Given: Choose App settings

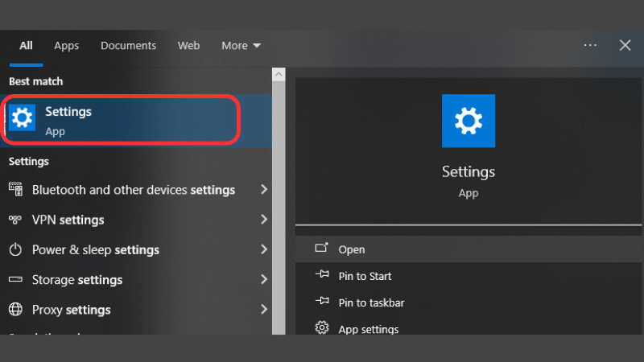Looking at the screenshot, I should tap(469, 327).
